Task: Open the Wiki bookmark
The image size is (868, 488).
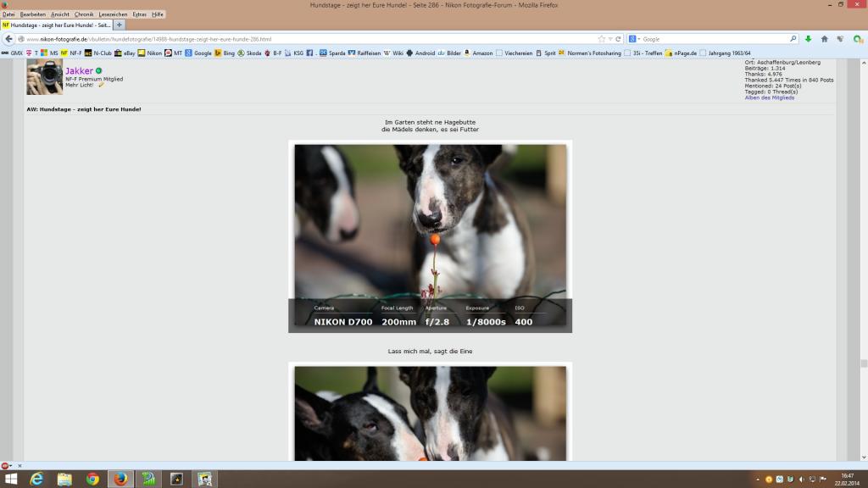Action: pos(393,53)
